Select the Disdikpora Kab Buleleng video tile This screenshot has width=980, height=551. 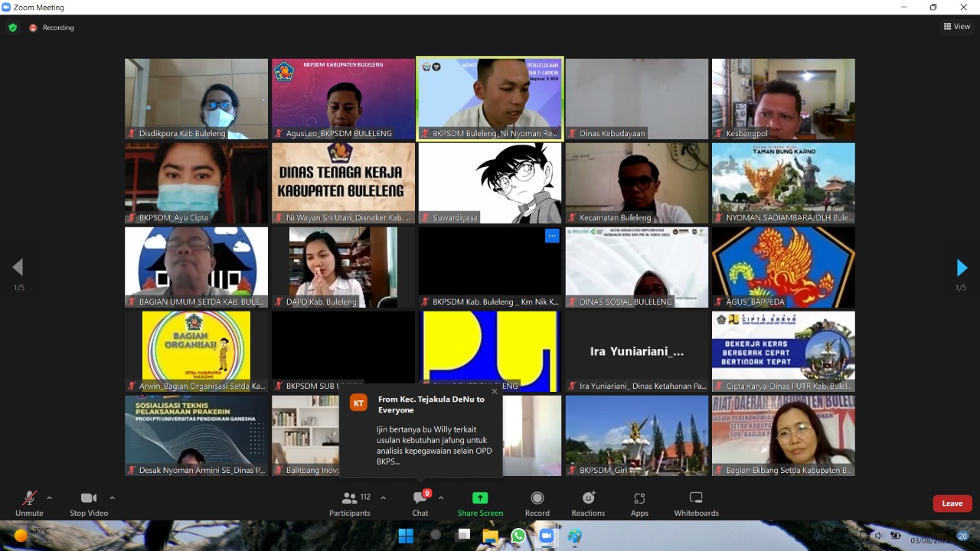(x=197, y=99)
